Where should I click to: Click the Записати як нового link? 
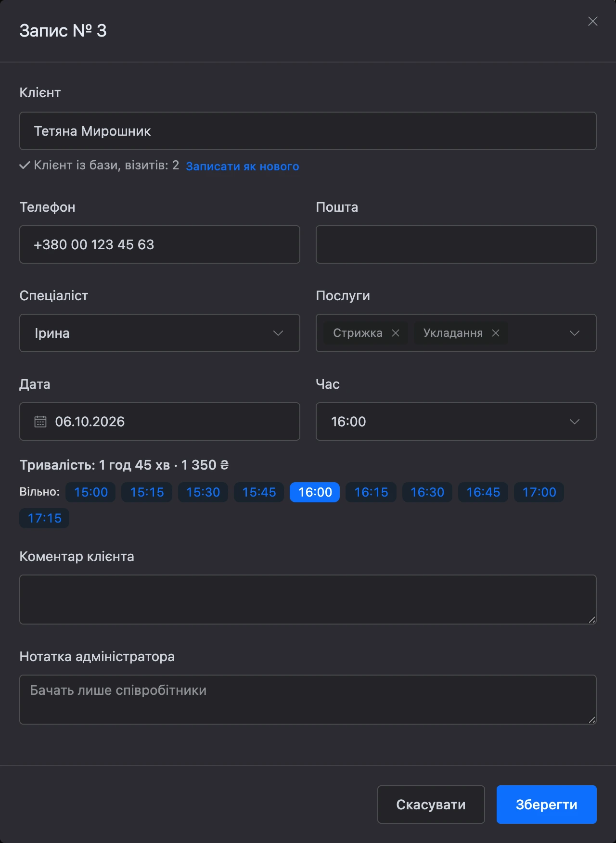point(243,166)
